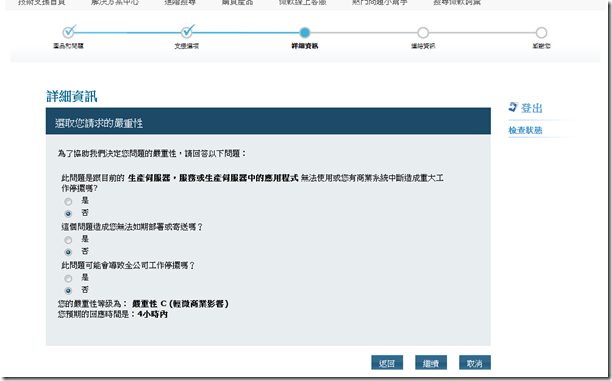Screen dimensions: 612x381
Task: Click the empty 連絡資訊 step circle
Action: coord(423,32)
